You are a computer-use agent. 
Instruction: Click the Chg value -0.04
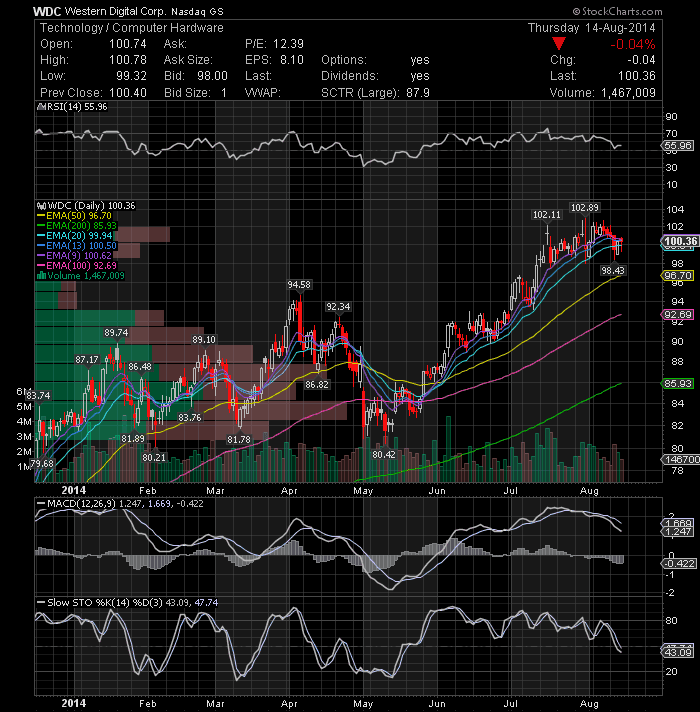[641, 60]
